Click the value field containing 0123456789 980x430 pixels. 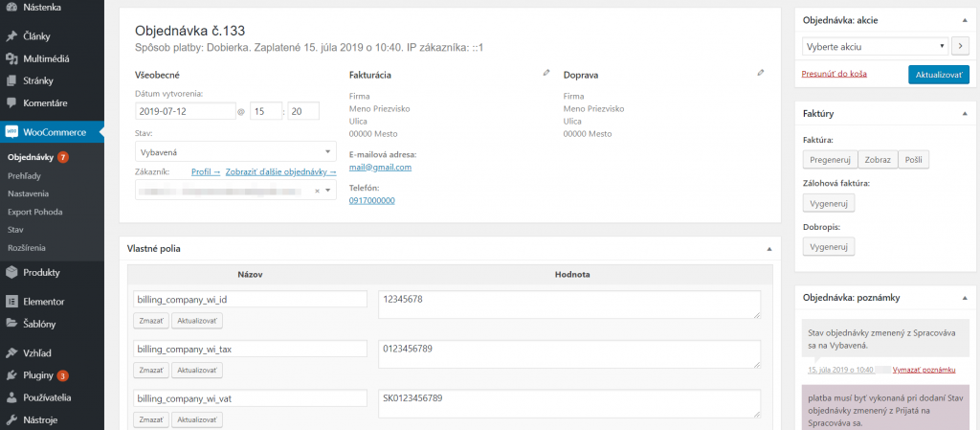[x=569, y=354]
